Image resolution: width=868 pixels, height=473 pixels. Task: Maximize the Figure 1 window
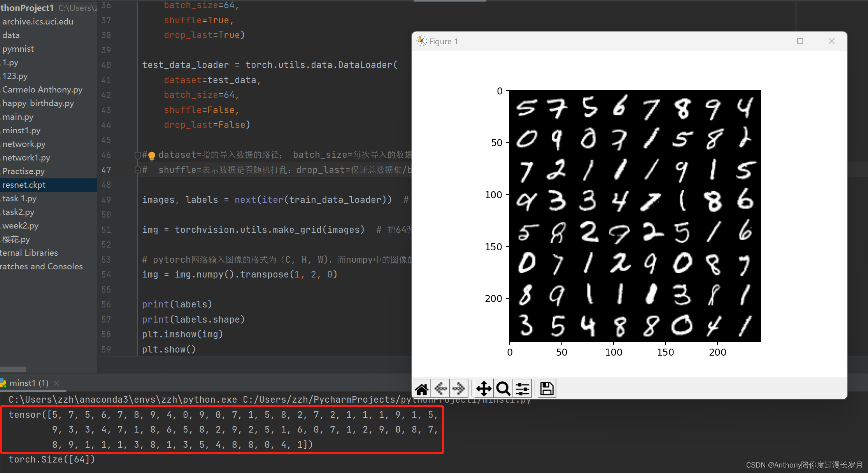pyautogui.click(x=800, y=41)
